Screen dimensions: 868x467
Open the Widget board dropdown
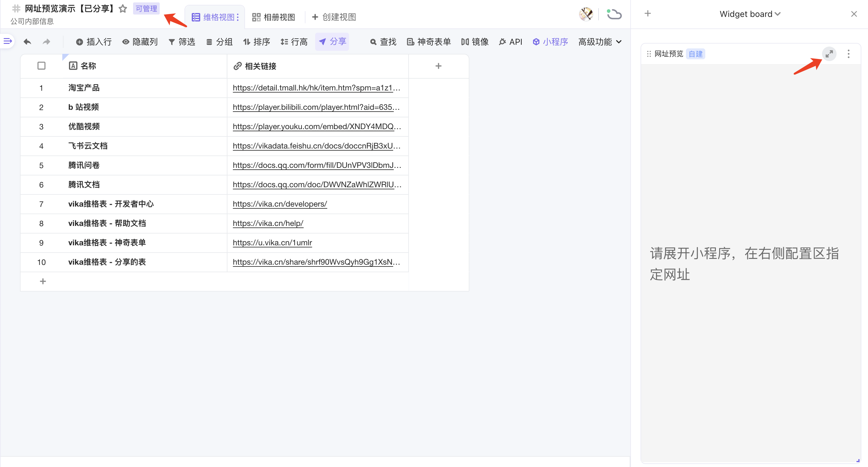tap(750, 14)
